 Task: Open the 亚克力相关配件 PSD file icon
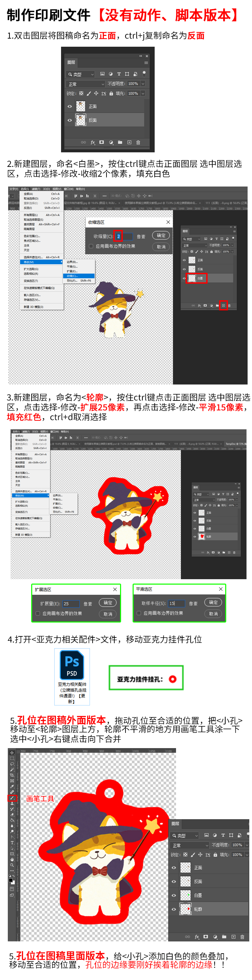(x=72, y=676)
